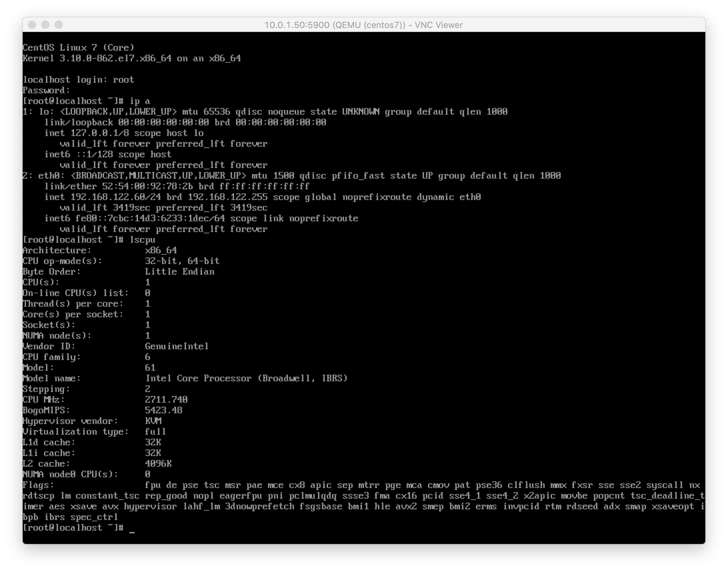This screenshot has width=728, height=572.
Task: Click the 'Little Endian' byte order value
Action: tap(179, 272)
